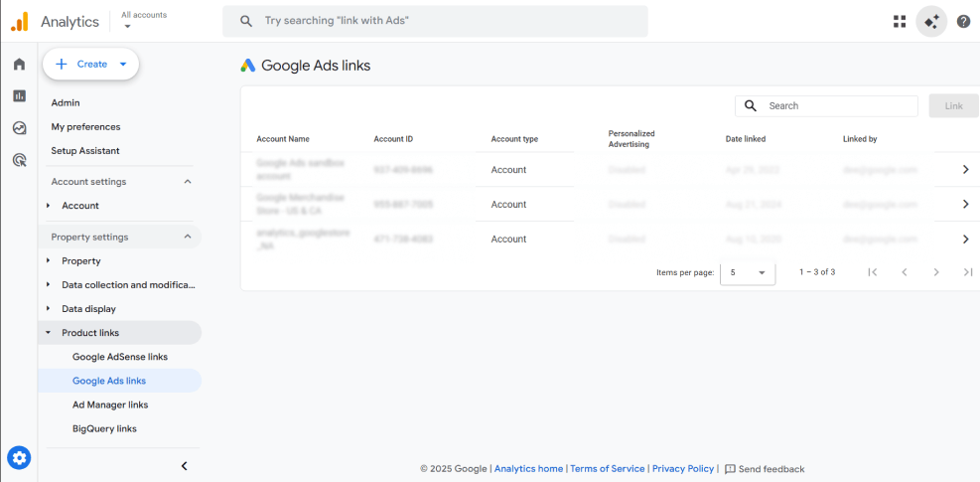Go to last page of results
The image size is (980, 482).
point(967,271)
